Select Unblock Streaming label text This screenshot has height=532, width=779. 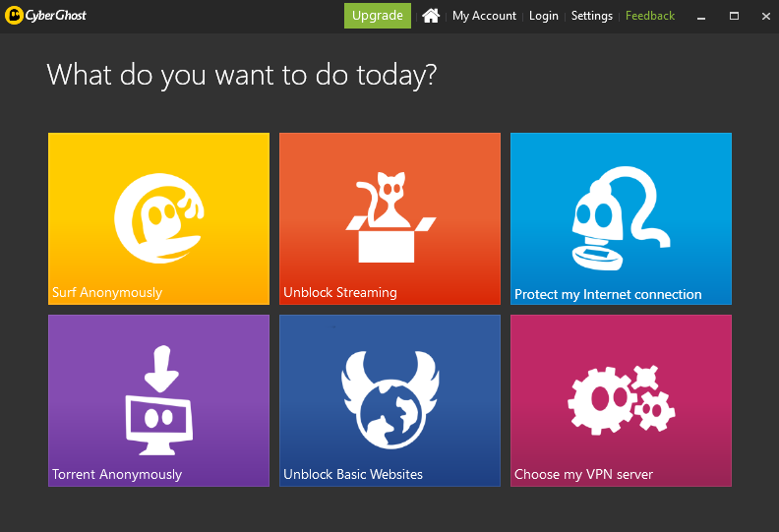(340, 293)
